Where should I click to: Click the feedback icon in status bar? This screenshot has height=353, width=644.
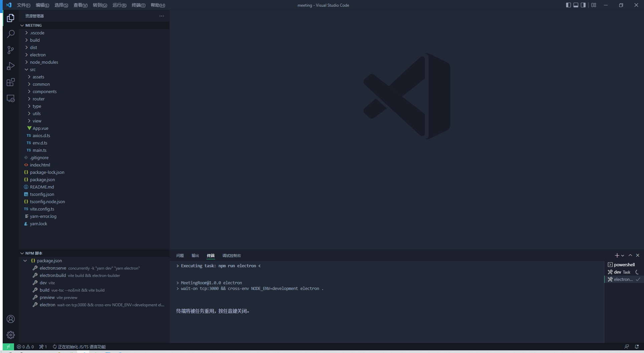tap(627, 347)
